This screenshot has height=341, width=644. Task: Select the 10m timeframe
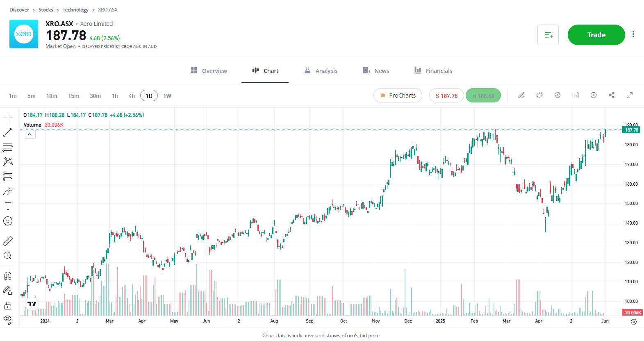52,96
